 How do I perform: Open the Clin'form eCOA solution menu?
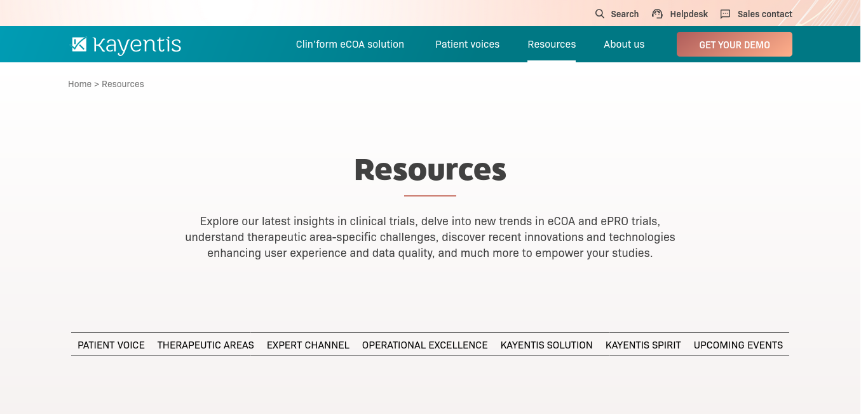tap(350, 45)
